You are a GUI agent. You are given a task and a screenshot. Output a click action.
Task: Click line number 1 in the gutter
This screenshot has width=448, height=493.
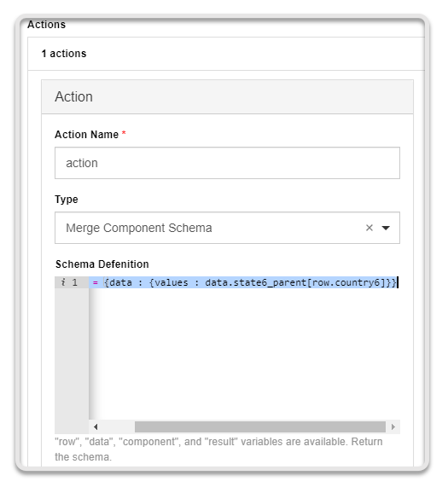pos(74,282)
